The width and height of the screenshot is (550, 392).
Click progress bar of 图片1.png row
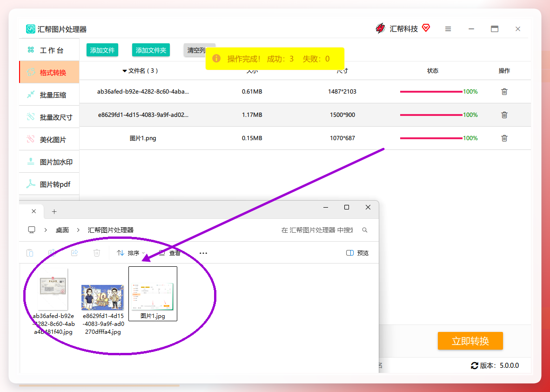tap(431, 138)
